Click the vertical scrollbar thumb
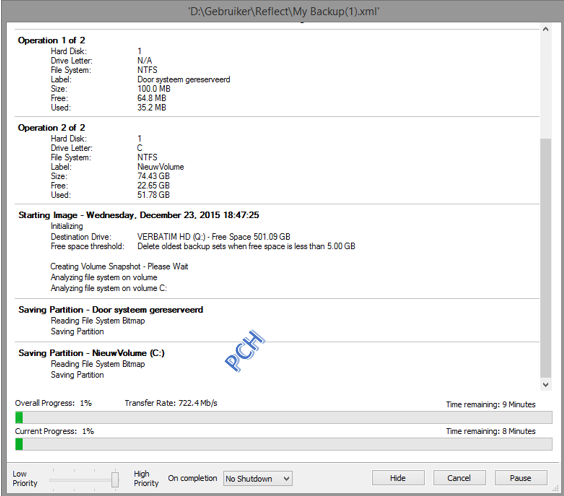This screenshot has width=564, height=496. click(546, 258)
